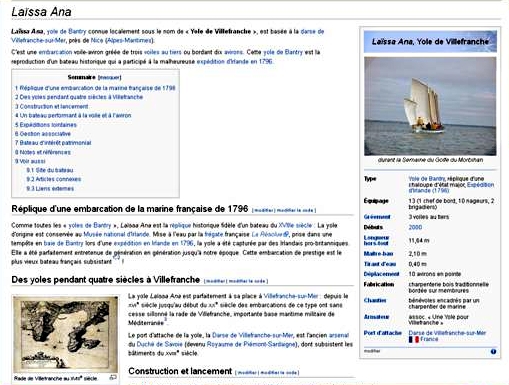This screenshot has height=385, width=509.
Task: Open the réplique link in first section
Action: point(180,225)
